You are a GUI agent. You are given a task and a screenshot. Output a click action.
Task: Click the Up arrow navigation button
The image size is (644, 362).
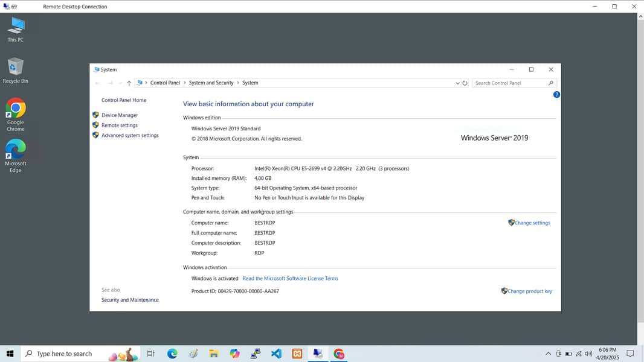click(129, 83)
